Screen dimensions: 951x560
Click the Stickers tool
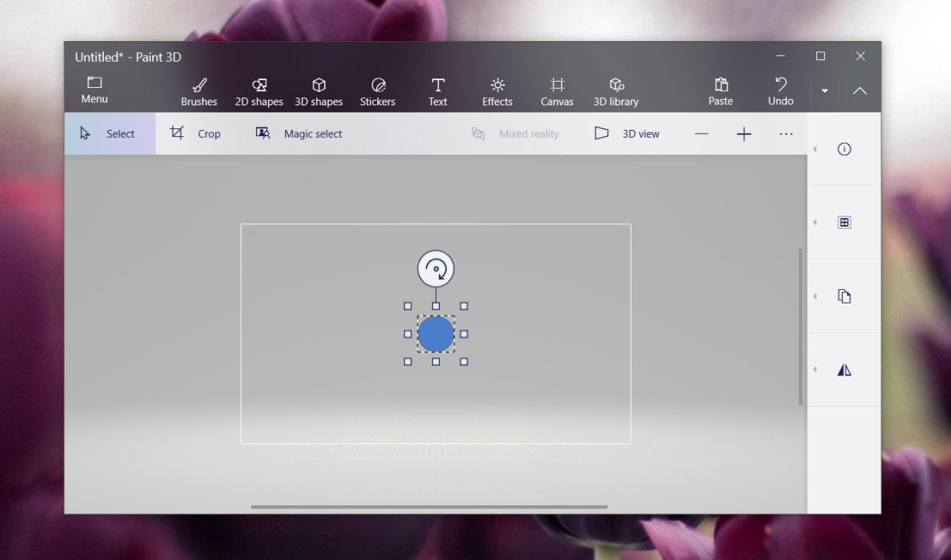click(378, 90)
